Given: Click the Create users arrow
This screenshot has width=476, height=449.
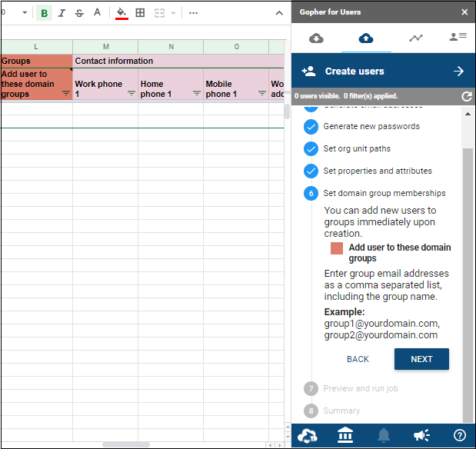Looking at the screenshot, I should pos(458,72).
